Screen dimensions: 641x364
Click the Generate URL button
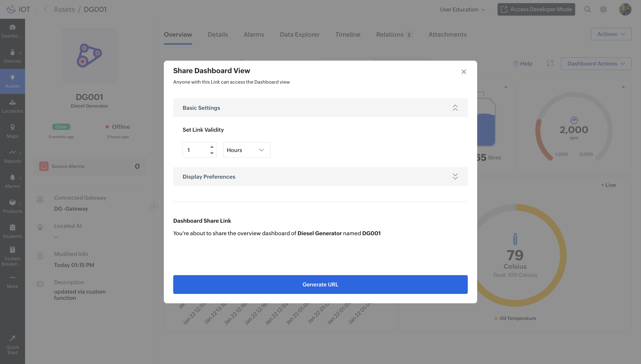pyautogui.click(x=320, y=284)
